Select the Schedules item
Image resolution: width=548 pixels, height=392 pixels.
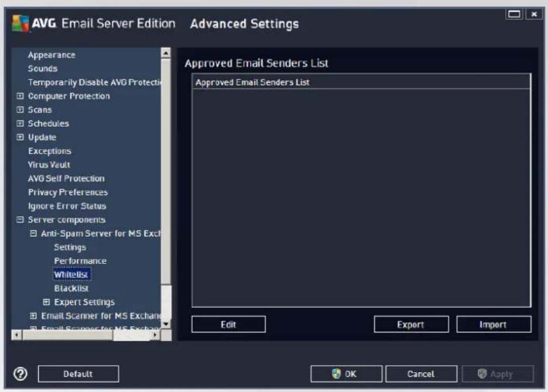[x=48, y=123]
